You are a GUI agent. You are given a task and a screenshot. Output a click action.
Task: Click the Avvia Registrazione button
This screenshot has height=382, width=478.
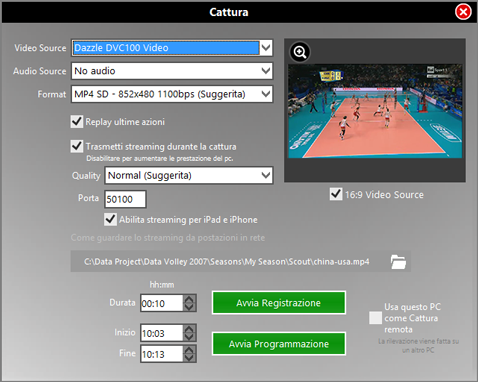coord(279,303)
